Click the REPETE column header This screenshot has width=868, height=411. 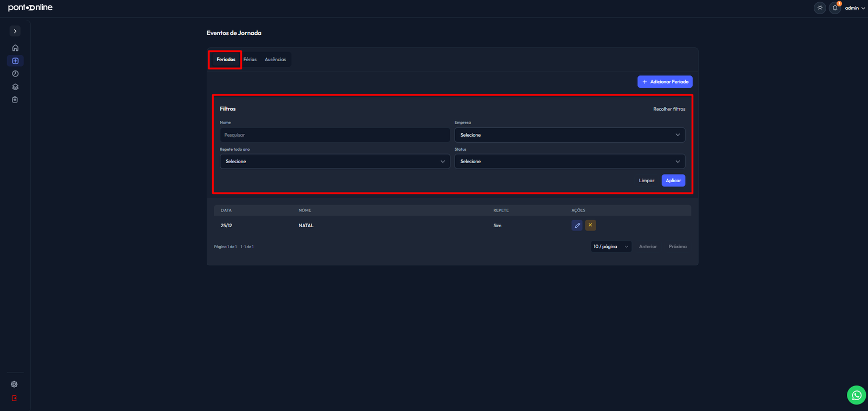(x=501, y=210)
